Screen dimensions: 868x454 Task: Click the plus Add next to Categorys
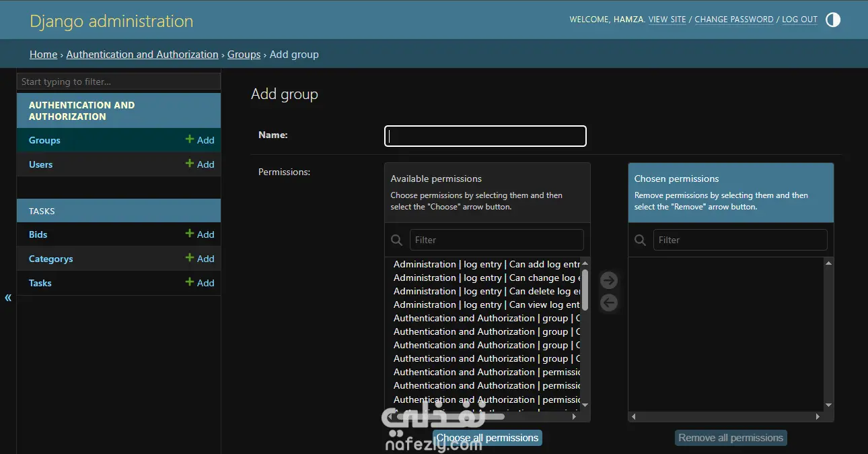coord(200,259)
